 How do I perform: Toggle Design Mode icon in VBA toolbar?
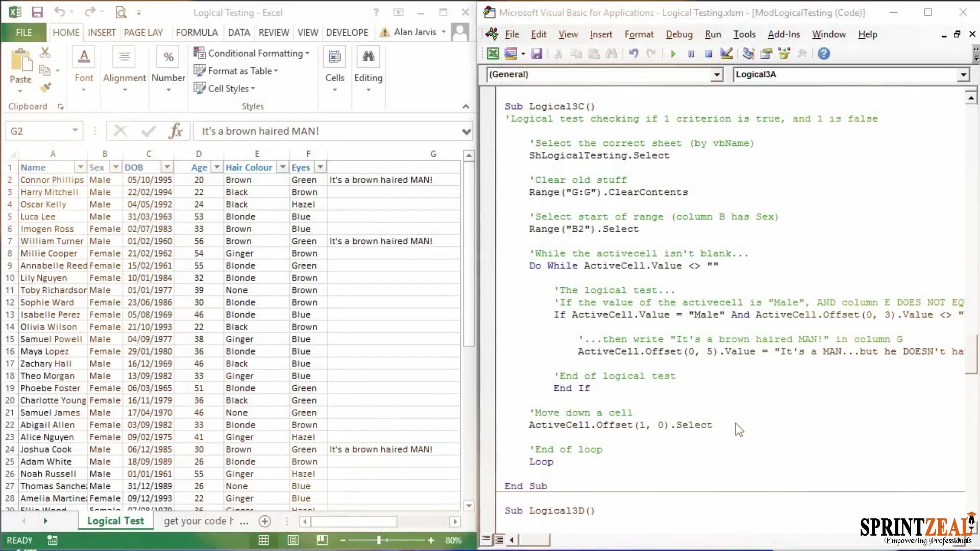[x=726, y=54]
